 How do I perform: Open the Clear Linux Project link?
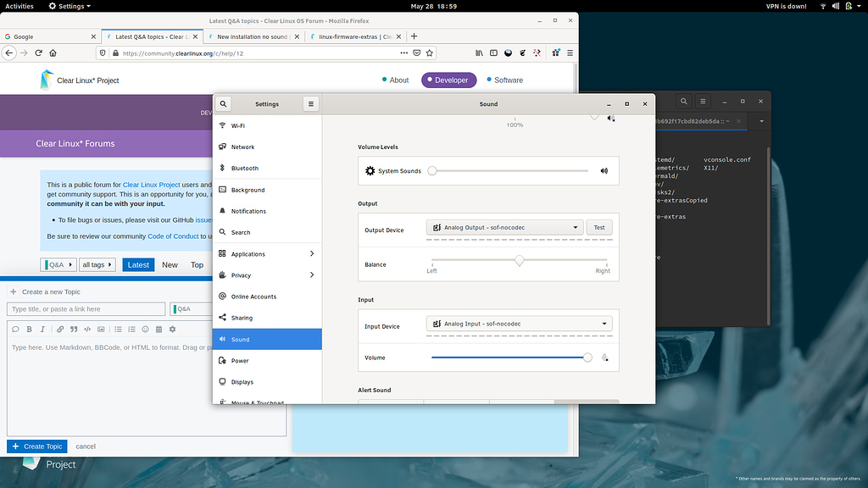coord(151,185)
